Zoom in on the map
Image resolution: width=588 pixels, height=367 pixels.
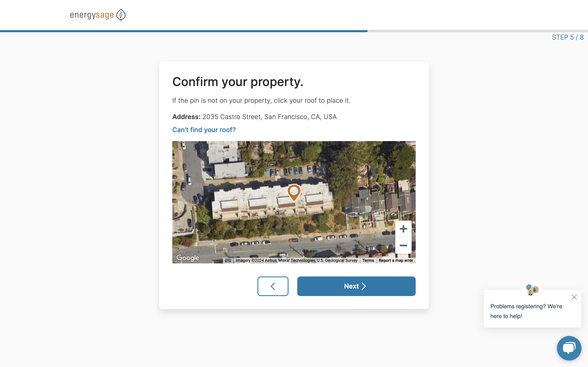403,229
